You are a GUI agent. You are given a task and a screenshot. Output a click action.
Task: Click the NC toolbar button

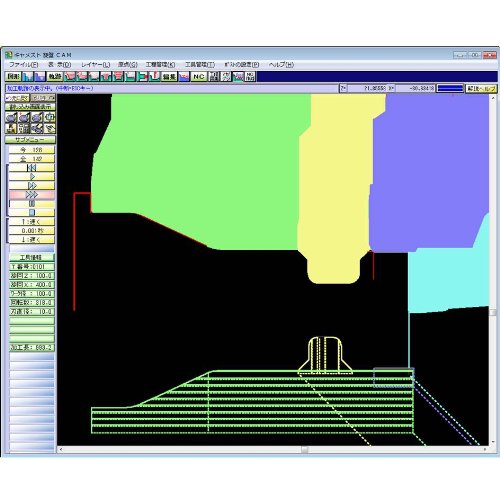[x=199, y=76]
